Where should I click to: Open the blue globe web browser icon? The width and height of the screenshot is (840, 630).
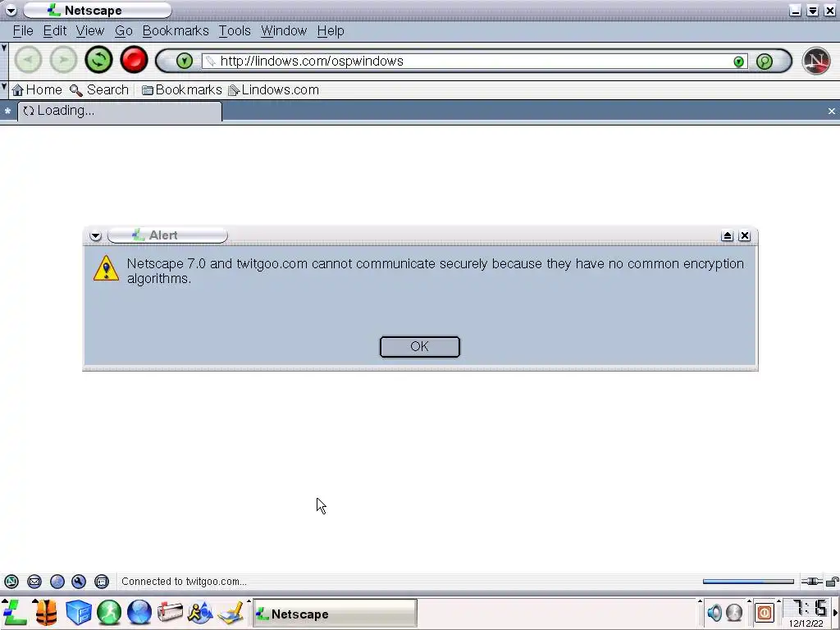pos(139,612)
